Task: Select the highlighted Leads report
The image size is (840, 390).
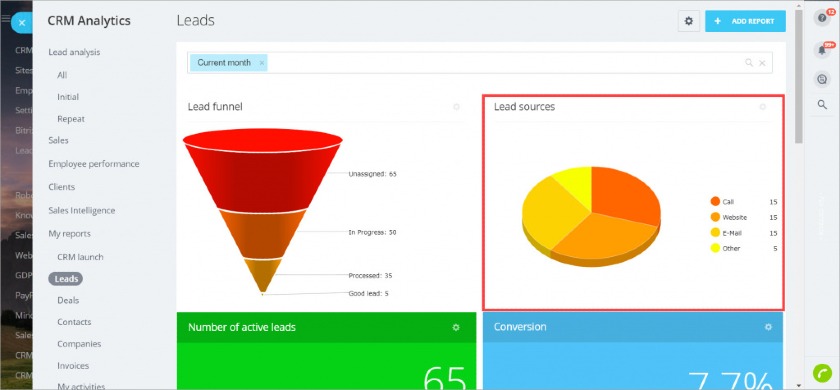Action: click(66, 279)
